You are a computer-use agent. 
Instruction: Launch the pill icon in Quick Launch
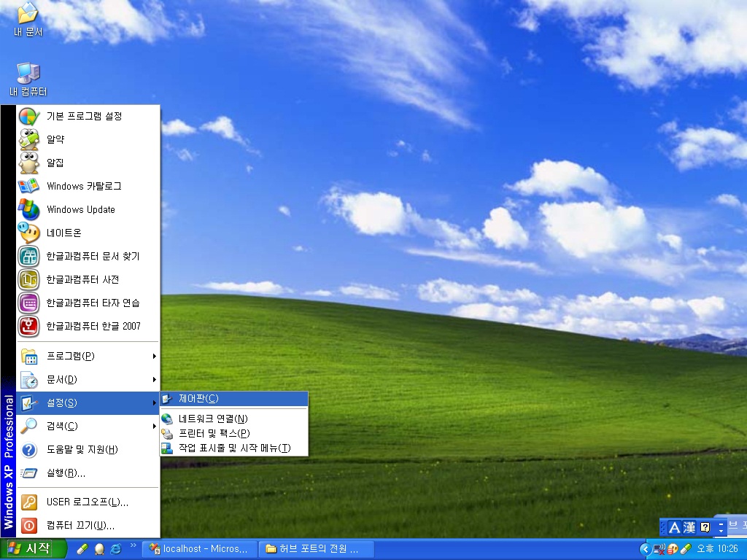tap(83, 549)
